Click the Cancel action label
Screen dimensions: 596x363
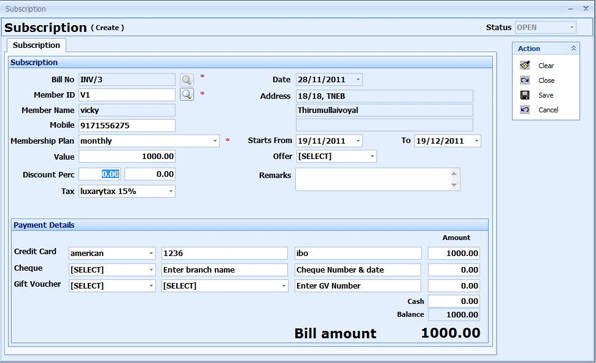(548, 110)
